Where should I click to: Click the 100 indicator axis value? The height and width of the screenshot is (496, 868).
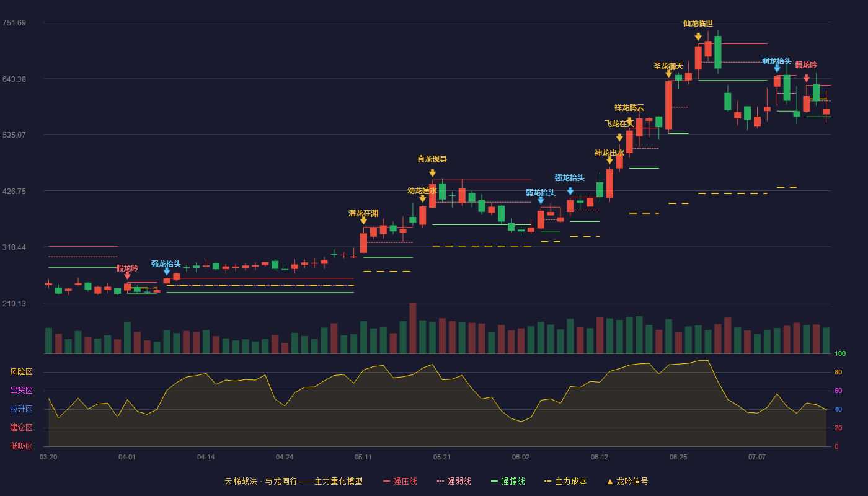[840, 354]
